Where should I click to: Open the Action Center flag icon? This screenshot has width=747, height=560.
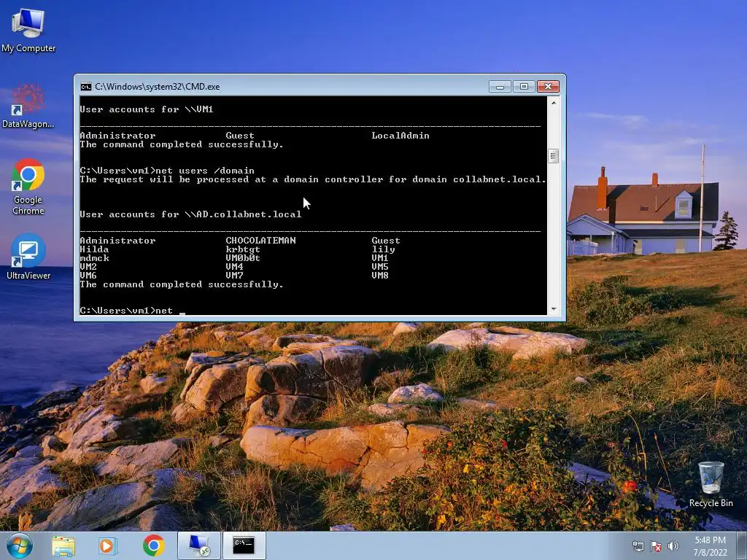point(656,546)
